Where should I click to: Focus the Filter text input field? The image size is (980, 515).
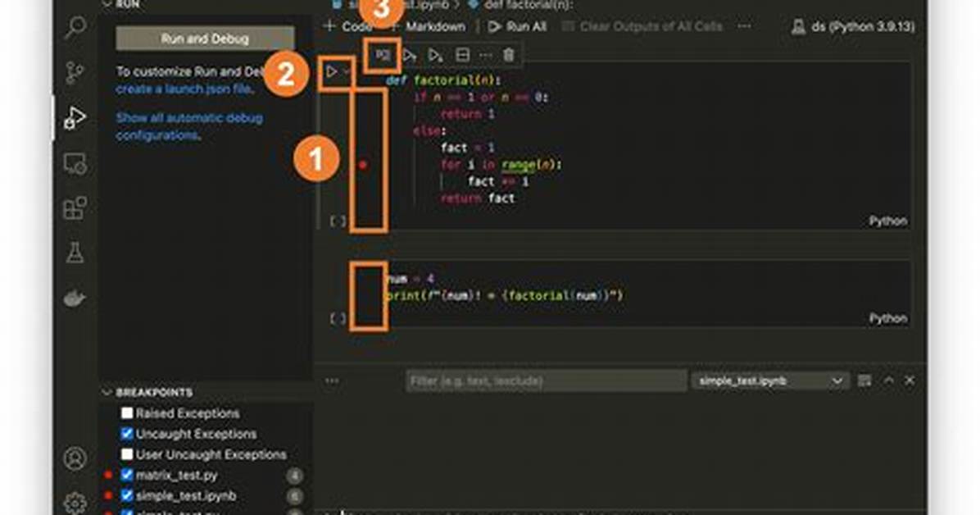pyautogui.click(x=547, y=381)
